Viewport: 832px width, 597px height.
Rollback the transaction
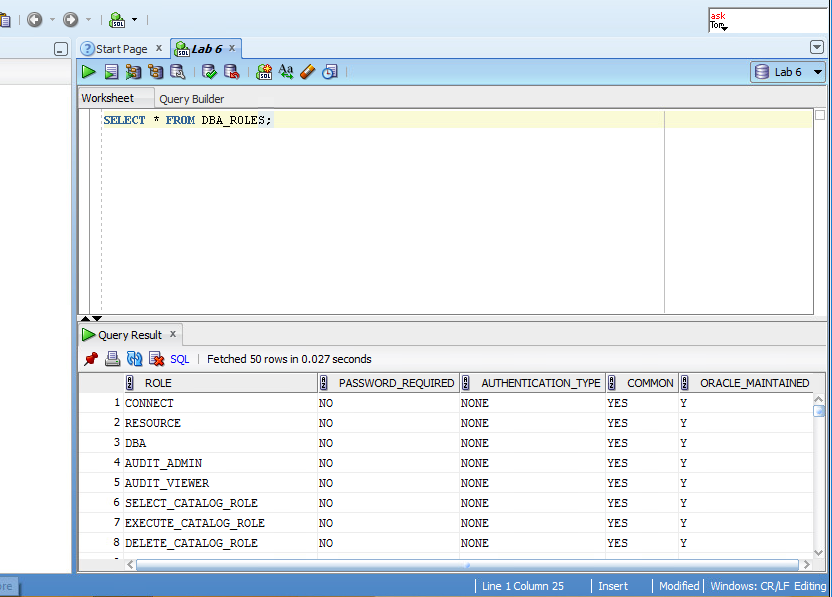(232, 71)
